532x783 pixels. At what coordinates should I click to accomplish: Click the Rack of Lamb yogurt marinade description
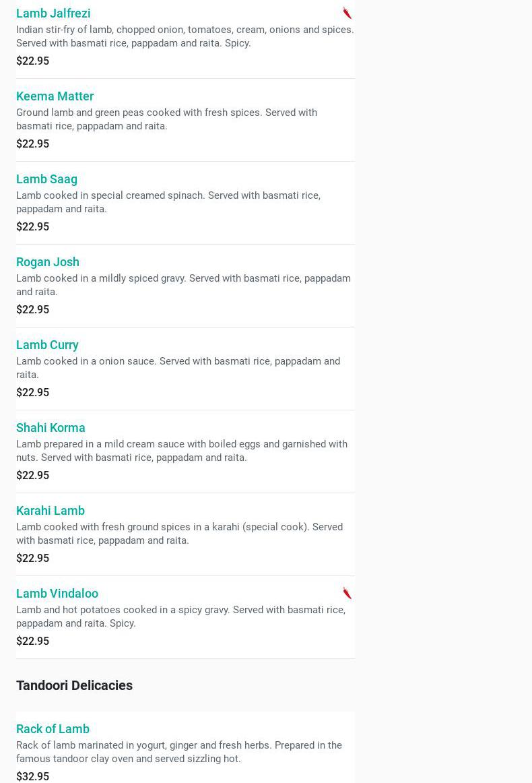tap(179, 751)
